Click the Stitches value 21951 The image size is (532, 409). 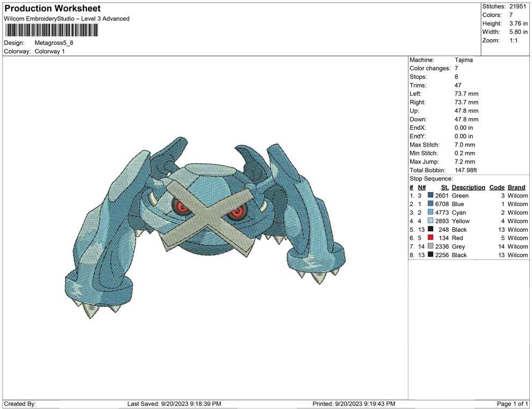tap(517, 6)
